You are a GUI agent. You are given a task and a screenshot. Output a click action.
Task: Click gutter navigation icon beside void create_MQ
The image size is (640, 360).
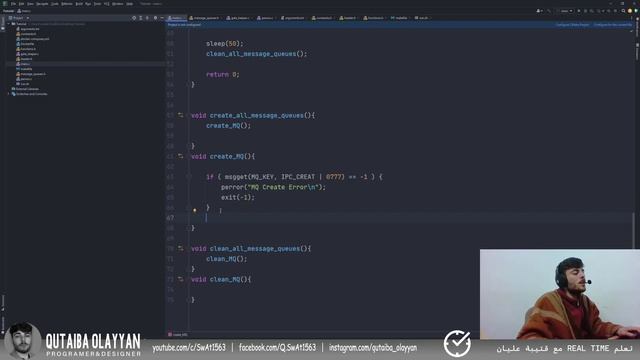[x=180, y=156]
